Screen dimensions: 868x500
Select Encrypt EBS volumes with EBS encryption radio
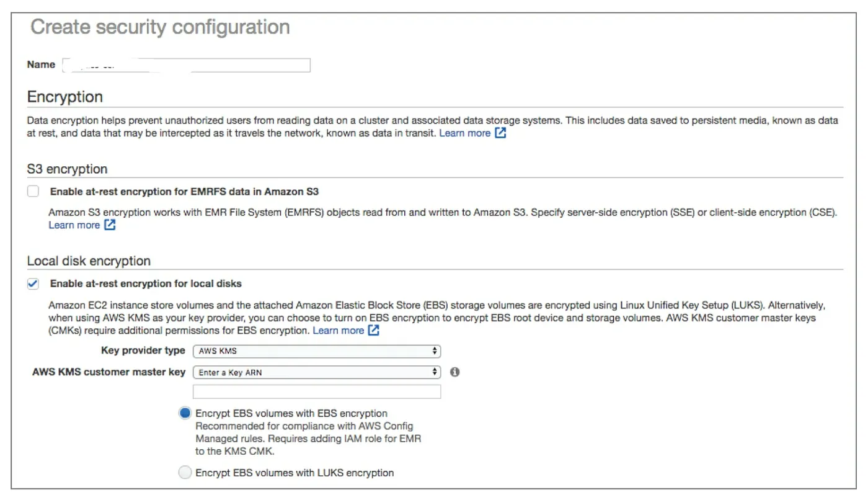tap(185, 413)
